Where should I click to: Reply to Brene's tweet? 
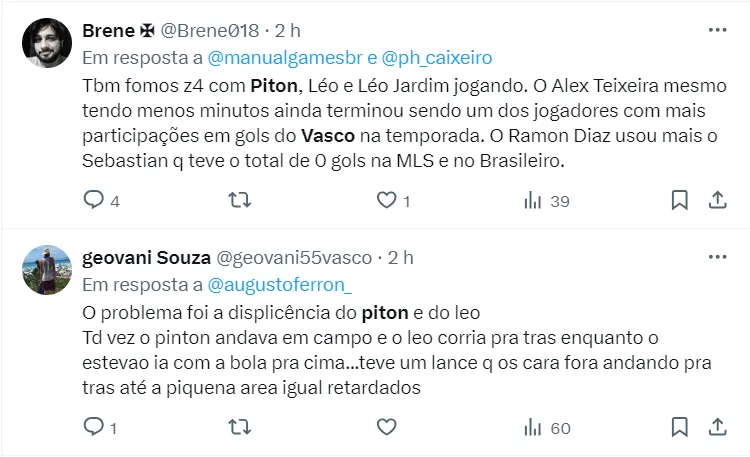(93, 201)
